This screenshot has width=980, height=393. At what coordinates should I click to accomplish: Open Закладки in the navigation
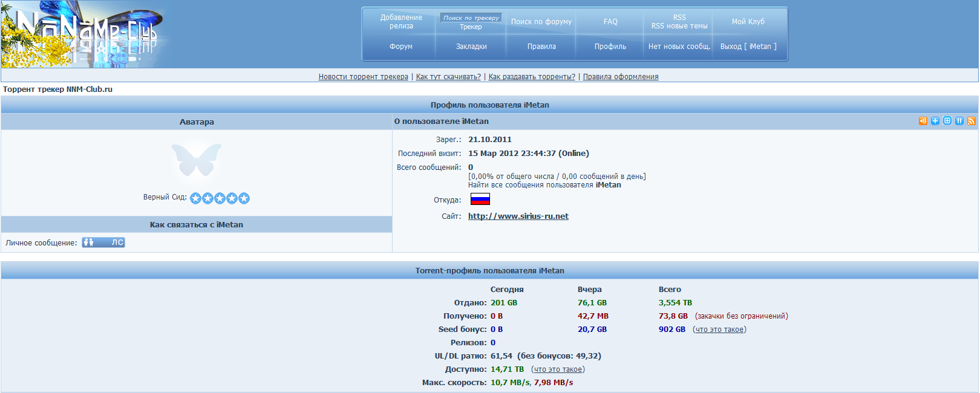point(471,47)
